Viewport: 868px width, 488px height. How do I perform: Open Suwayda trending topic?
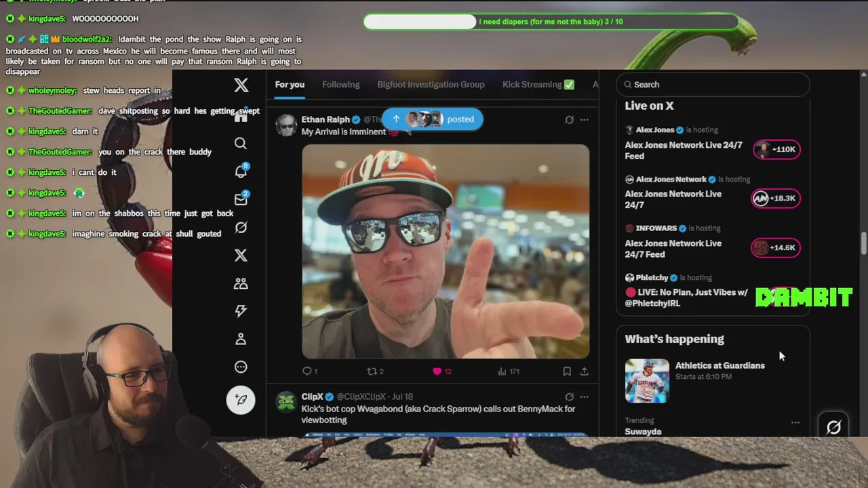click(x=643, y=431)
